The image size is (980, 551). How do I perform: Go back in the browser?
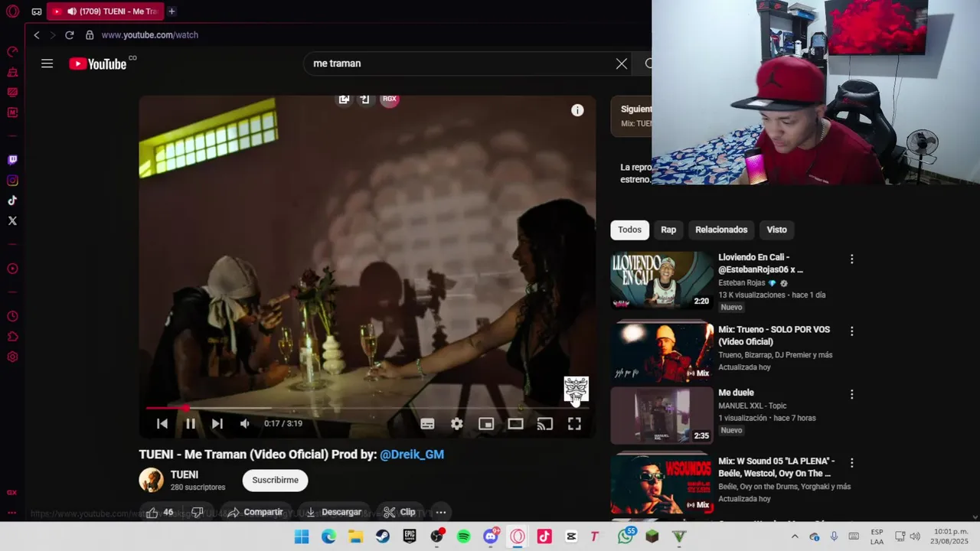pyautogui.click(x=36, y=35)
